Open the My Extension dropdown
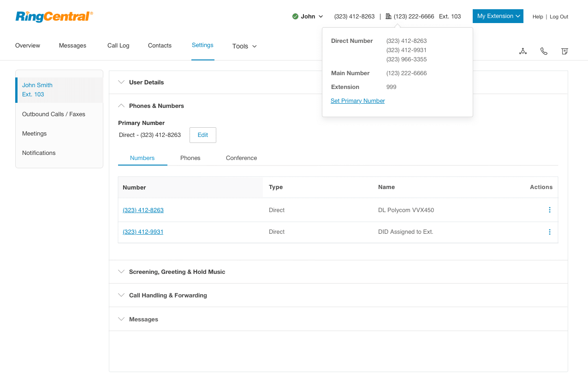This screenshot has height=379, width=588. [498, 16]
